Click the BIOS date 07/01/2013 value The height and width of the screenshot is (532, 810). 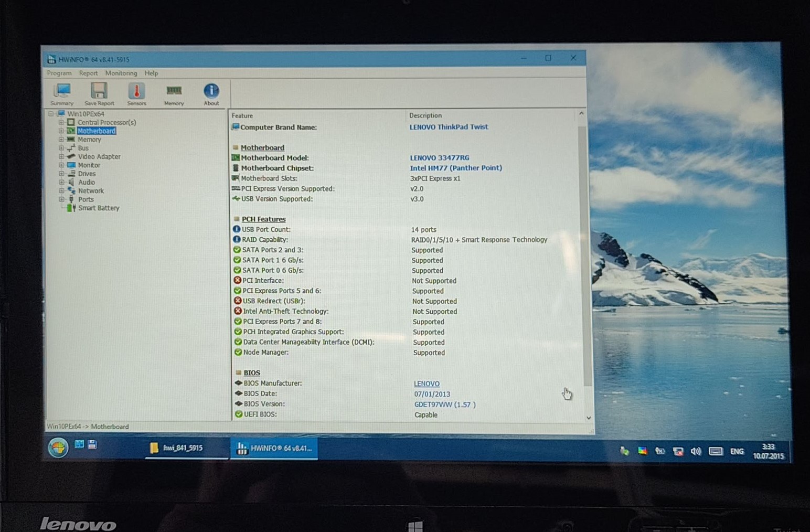[x=432, y=394]
